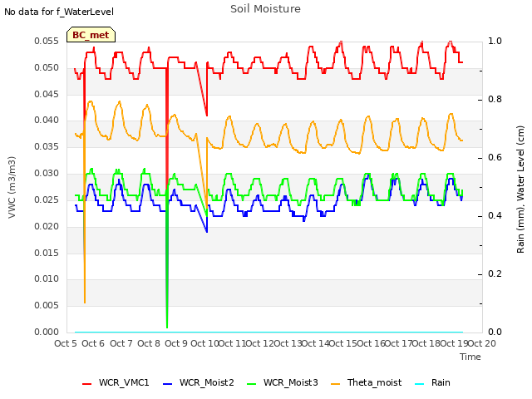Click the 0.030 left axis tick label
The image size is (532, 399).
click(x=47, y=174)
